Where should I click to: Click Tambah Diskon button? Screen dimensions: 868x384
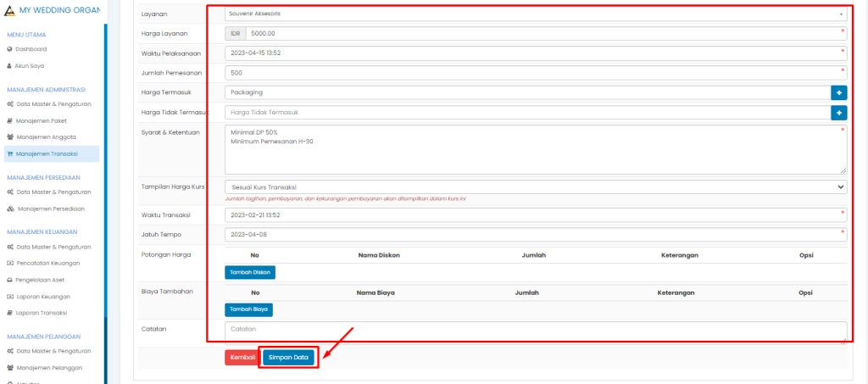(x=250, y=272)
